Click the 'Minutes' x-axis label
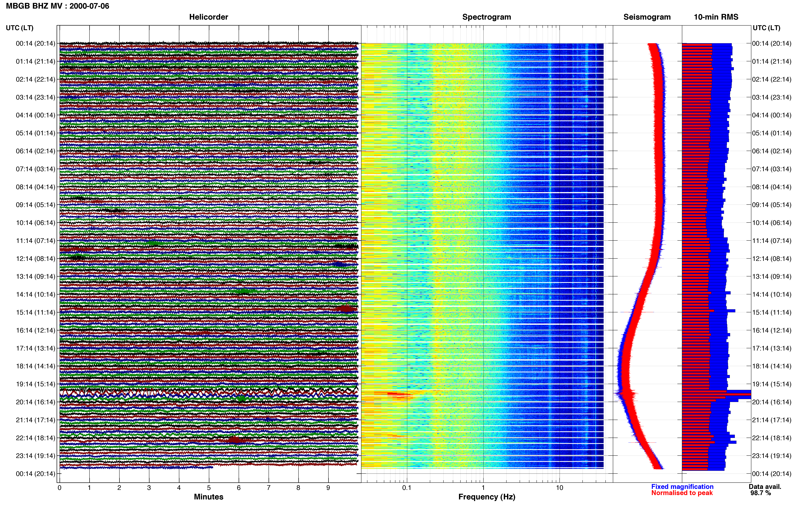 (209, 497)
